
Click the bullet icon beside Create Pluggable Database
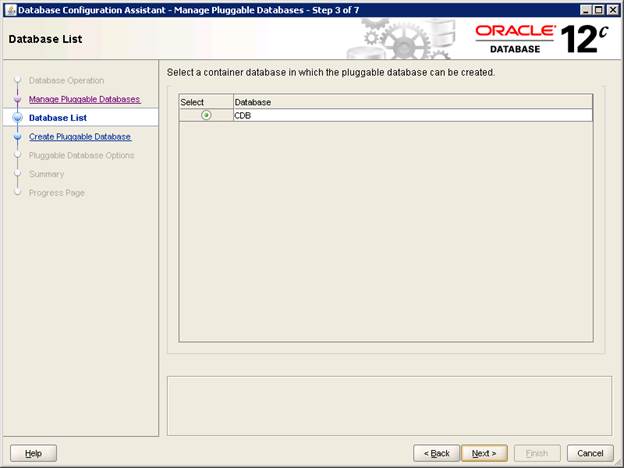(x=17, y=137)
